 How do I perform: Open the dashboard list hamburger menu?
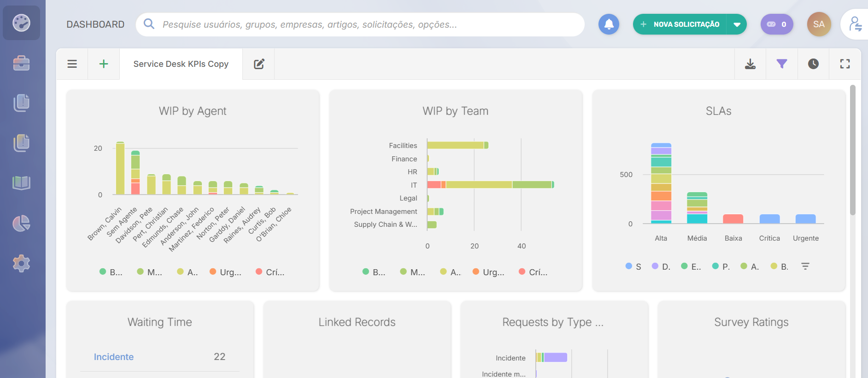click(72, 64)
